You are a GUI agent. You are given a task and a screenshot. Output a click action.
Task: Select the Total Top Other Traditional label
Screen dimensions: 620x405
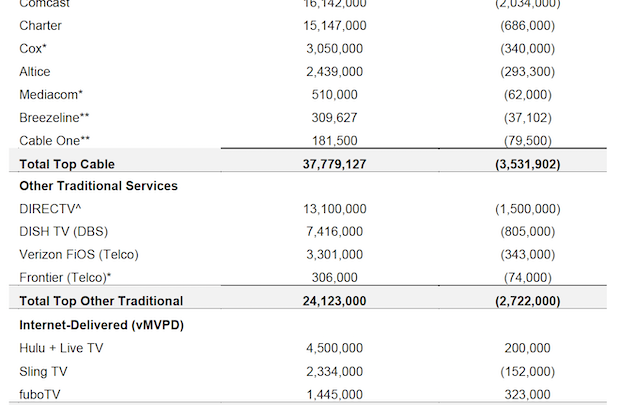point(101,301)
